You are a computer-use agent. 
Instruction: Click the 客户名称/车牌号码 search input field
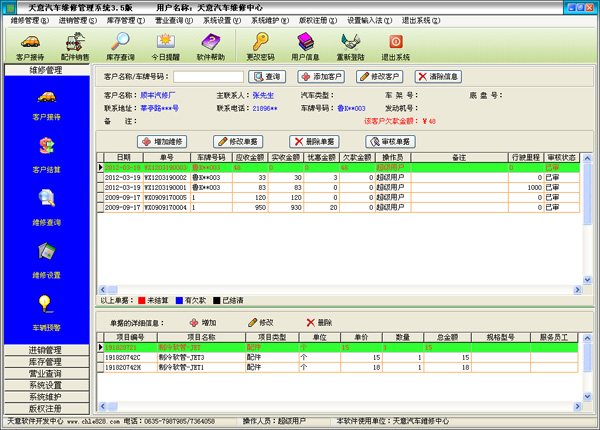[x=208, y=76]
